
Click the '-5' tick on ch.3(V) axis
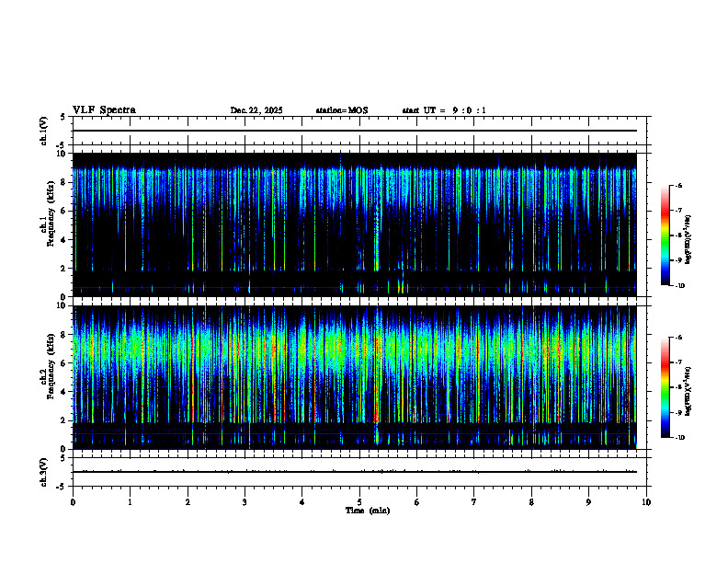pos(62,487)
